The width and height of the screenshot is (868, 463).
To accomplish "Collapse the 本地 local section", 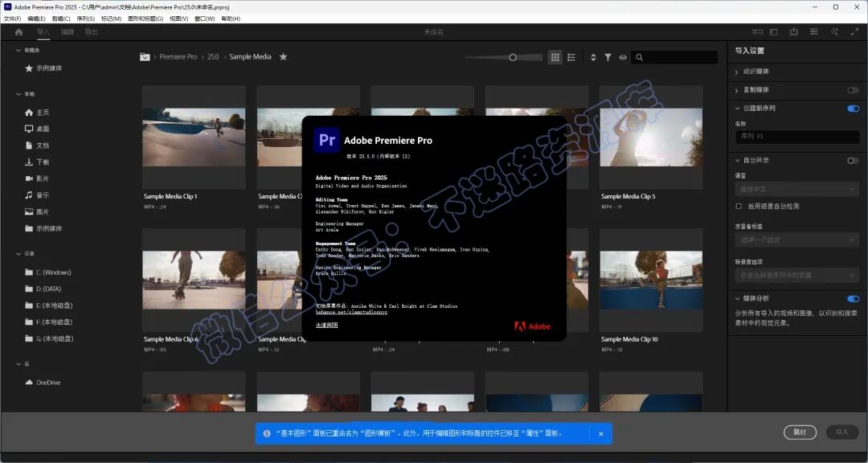I will (x=18, y=94).
